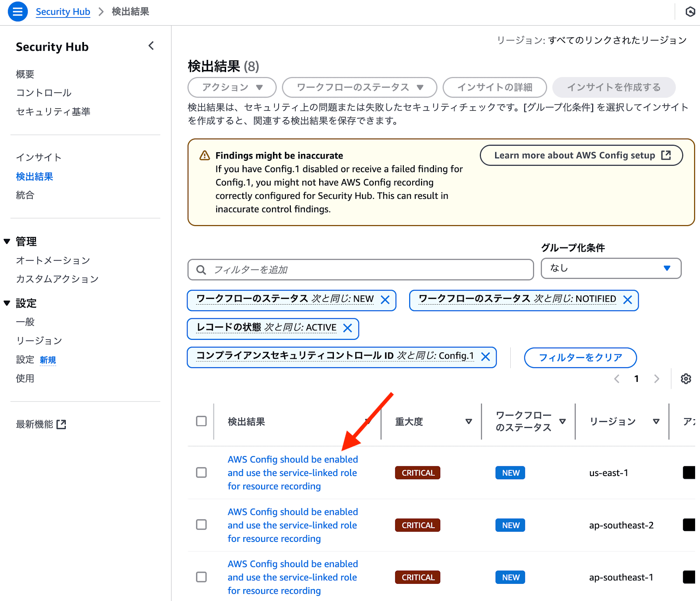Check the ap-southeast-2 finding row
Image resolution: width=700 pixels, height=601 pixels.
201,525
